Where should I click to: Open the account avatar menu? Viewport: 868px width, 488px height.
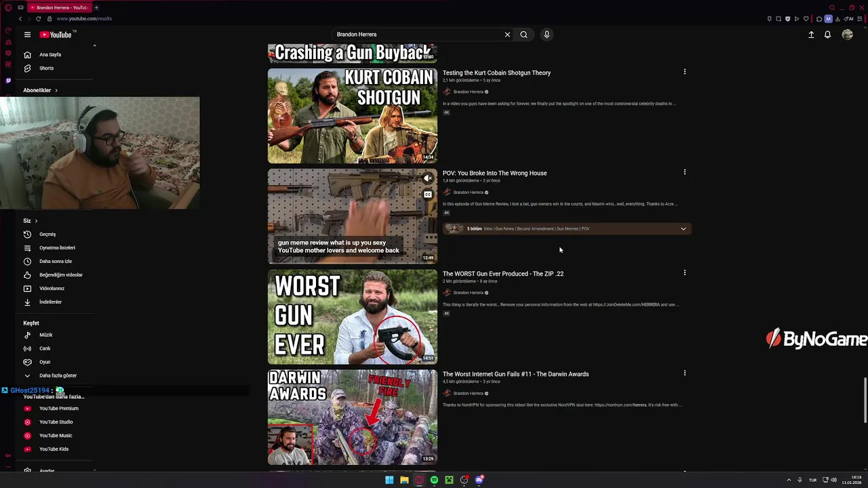coord(847,35)
